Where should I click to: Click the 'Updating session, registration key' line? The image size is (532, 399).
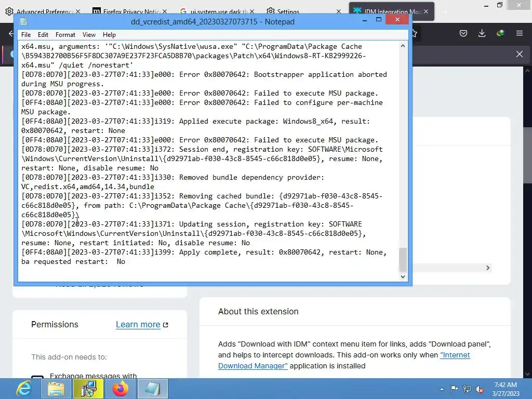pos(192,224)
